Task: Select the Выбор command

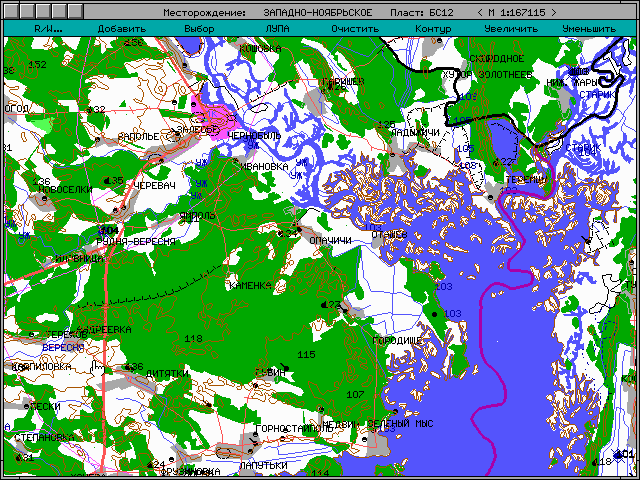Action: click(199, 29)
